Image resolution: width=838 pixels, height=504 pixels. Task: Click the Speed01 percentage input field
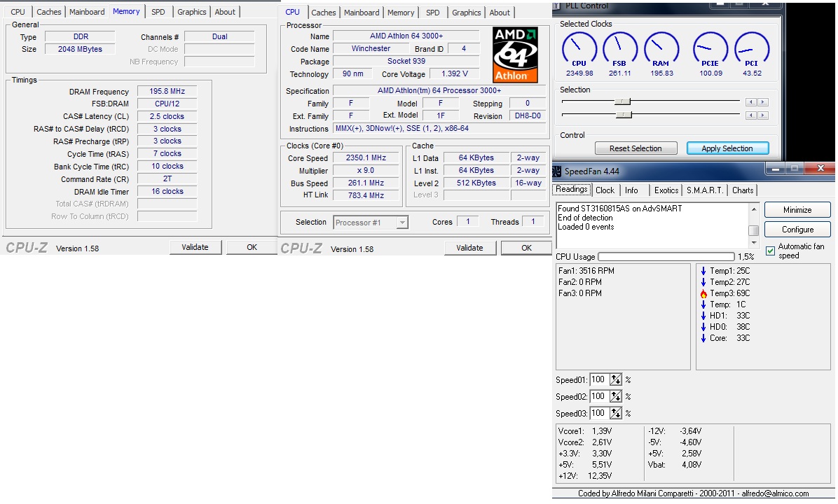coord(600,379)
